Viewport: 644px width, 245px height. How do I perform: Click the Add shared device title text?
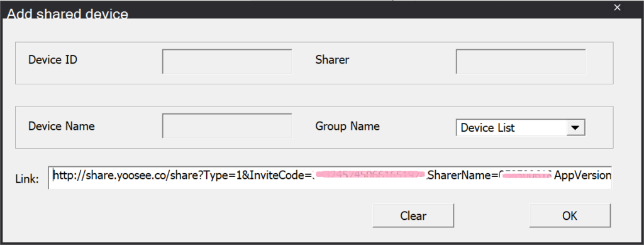click(x=68, y=14)
